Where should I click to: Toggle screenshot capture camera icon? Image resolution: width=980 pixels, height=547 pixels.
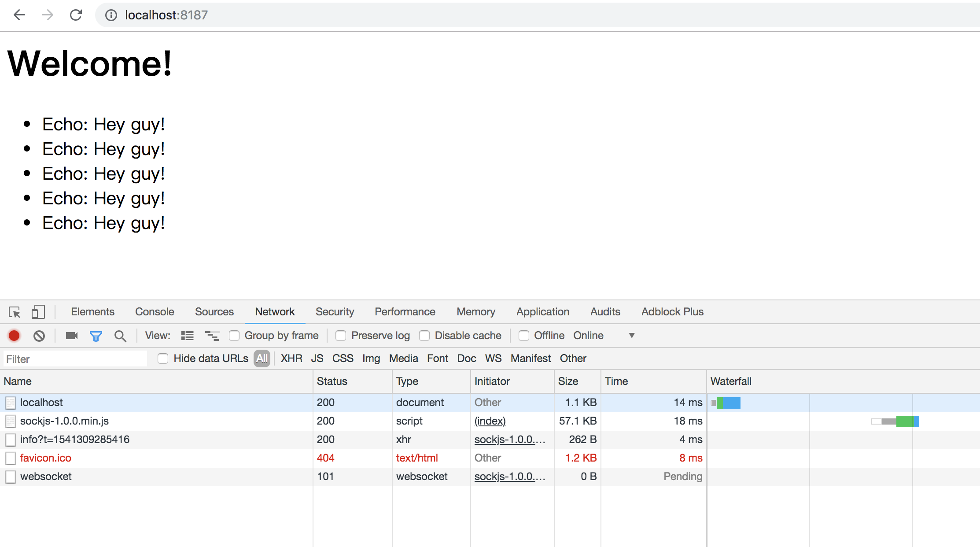72,336
